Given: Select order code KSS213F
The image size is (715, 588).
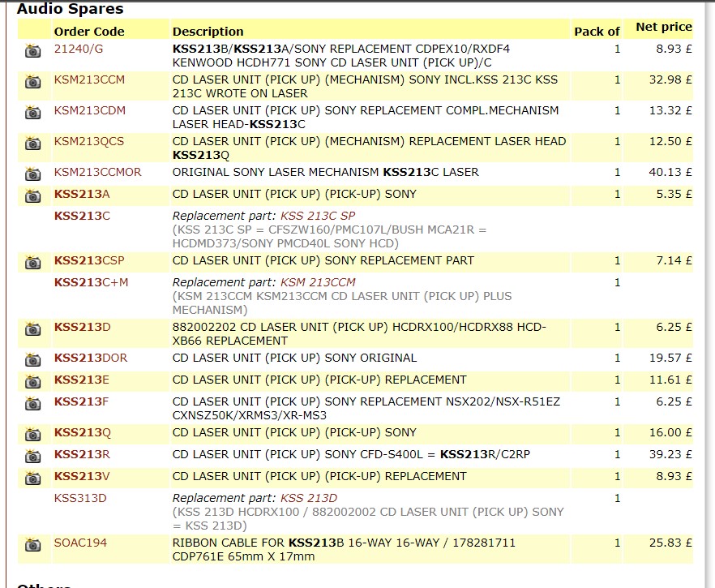Looking at the screenshot, I should pos(81,401).
